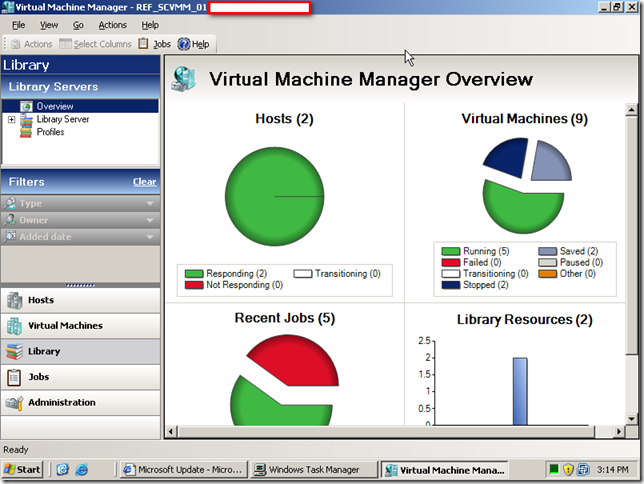Select the Overview tree icon
Viewport: 644px width, 484px height.
(26, 106)
